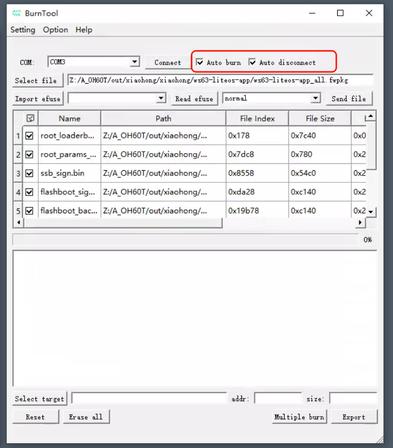Click the BurnTool app icon in title bar
Screen dimensions: 393x448
pos(16,13)
